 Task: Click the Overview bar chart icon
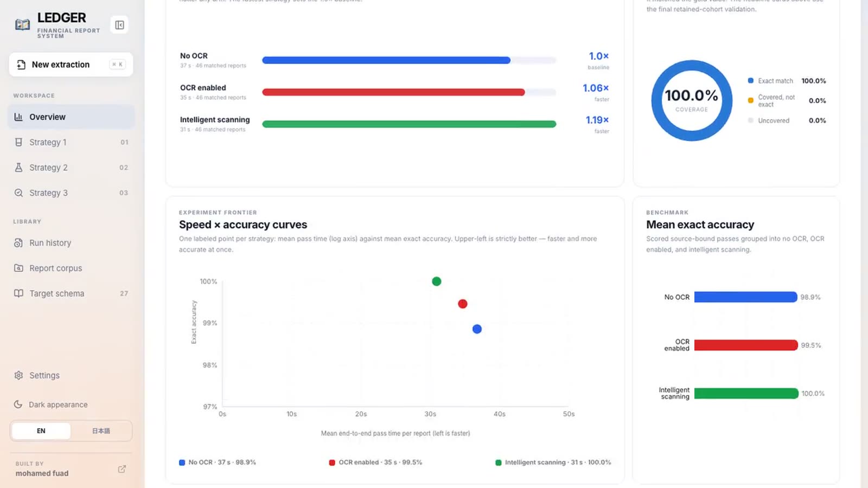(x=18, y=117)
